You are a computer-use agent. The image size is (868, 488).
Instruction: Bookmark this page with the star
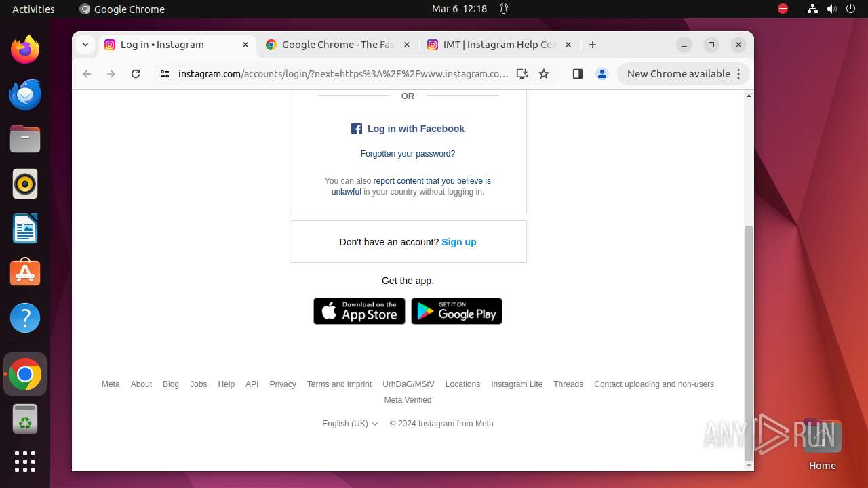[544, 74]
